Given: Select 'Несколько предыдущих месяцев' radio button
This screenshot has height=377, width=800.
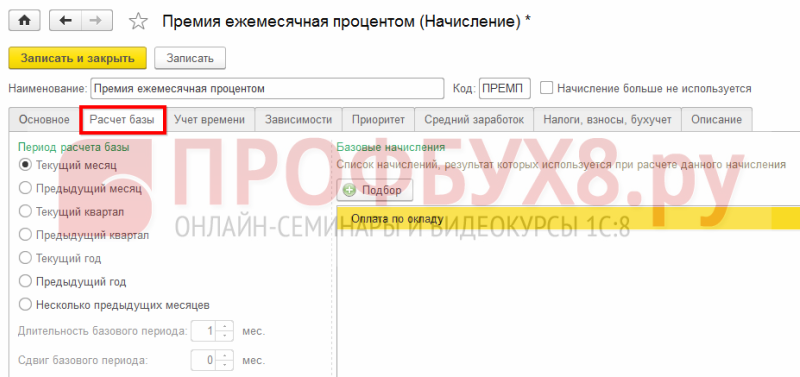Looking at the screenshot, I should (24, 305).
